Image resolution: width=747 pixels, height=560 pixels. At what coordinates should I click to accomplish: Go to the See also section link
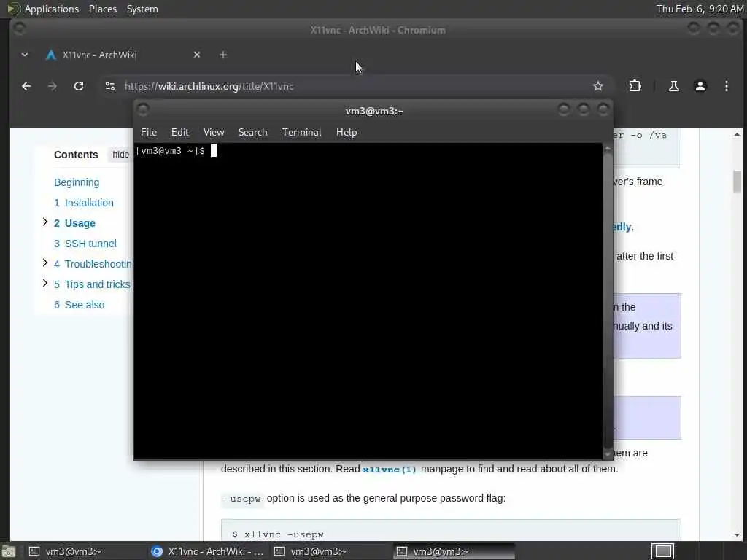79,305
